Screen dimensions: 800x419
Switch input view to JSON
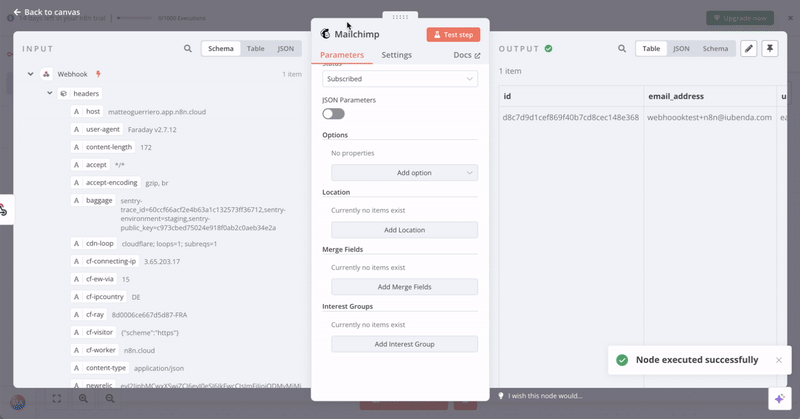point(285,48)
